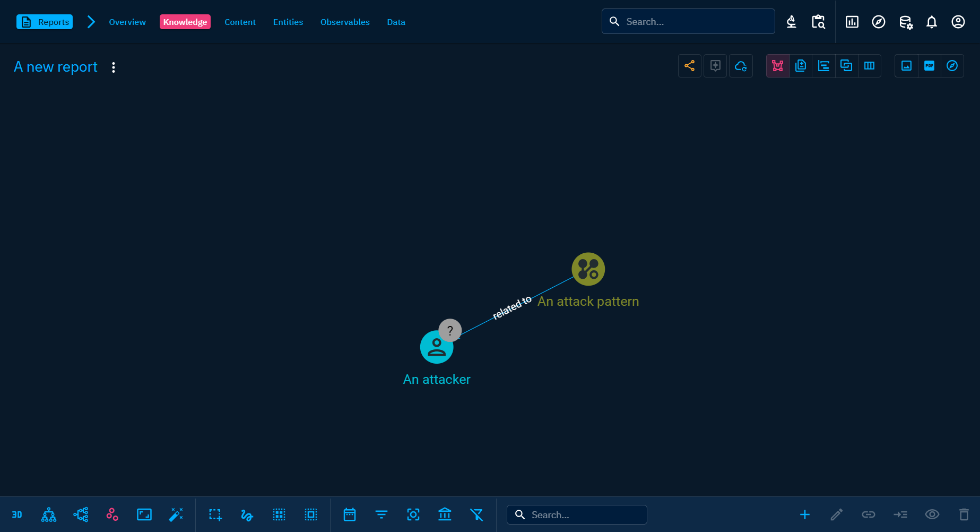Screen dimensions: 980x532
Task: Open Data tab
Action: point(396,22)
